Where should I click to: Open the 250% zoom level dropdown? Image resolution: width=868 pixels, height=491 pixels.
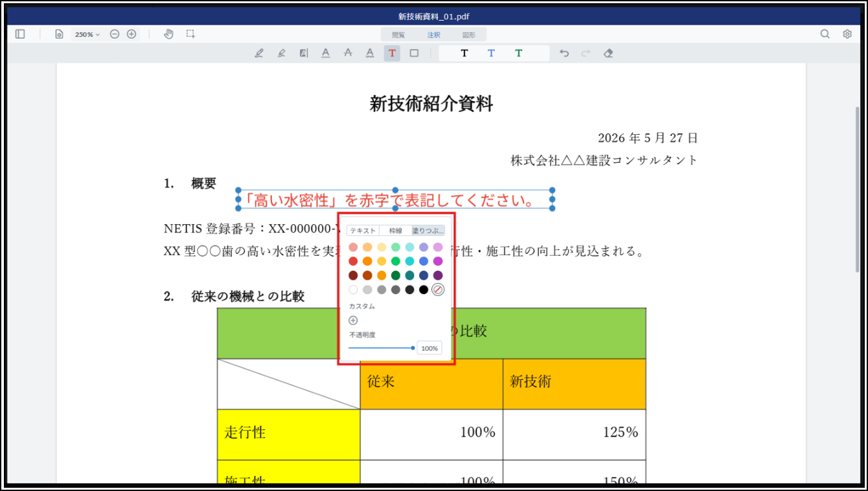click(87, 34)
